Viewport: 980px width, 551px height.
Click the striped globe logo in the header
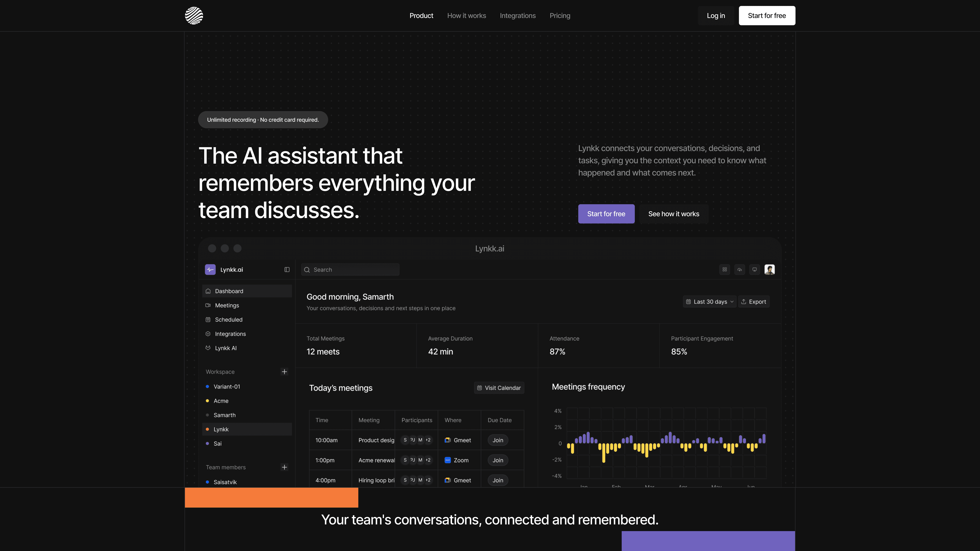(x=194, y=16)
